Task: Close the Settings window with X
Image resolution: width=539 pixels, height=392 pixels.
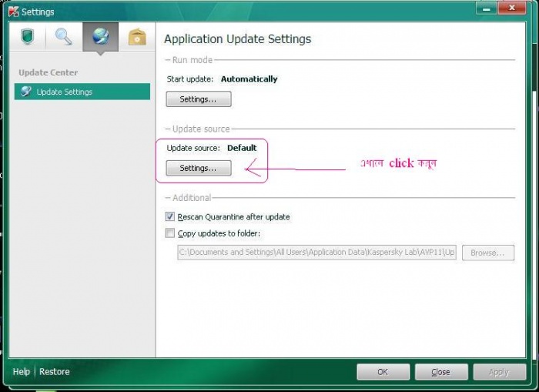Action: tap(512, 8)
